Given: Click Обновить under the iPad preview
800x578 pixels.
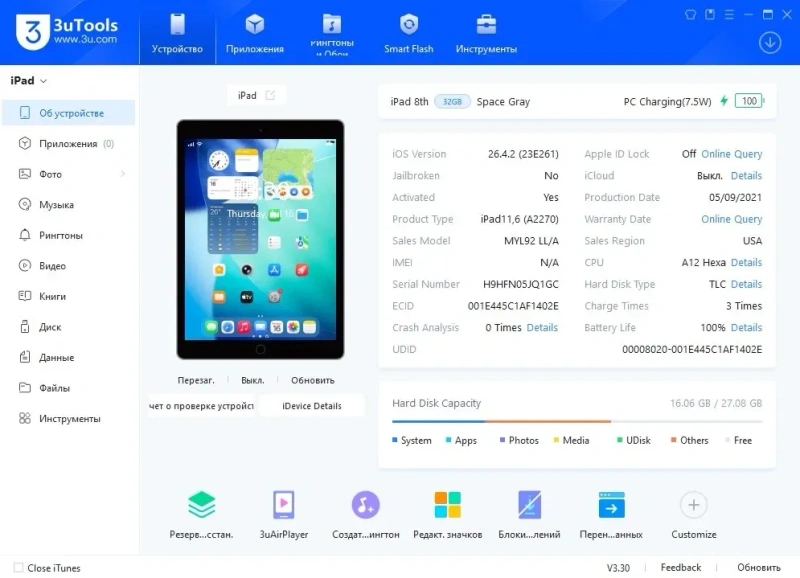Looking at the screenshot, I should click(x=313, y=380).
